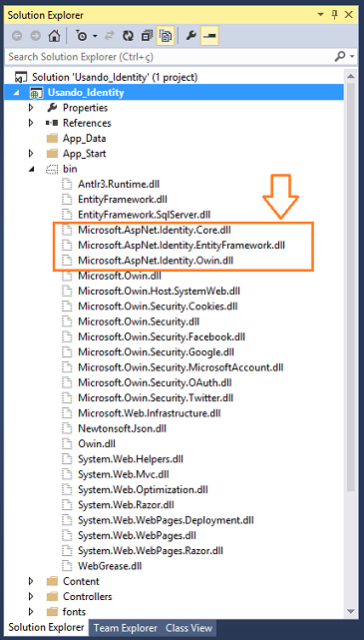Viewport: 364px width, 640px height.
Task: Toggle the Preview Selected Items button
Action: pos(209,36)
